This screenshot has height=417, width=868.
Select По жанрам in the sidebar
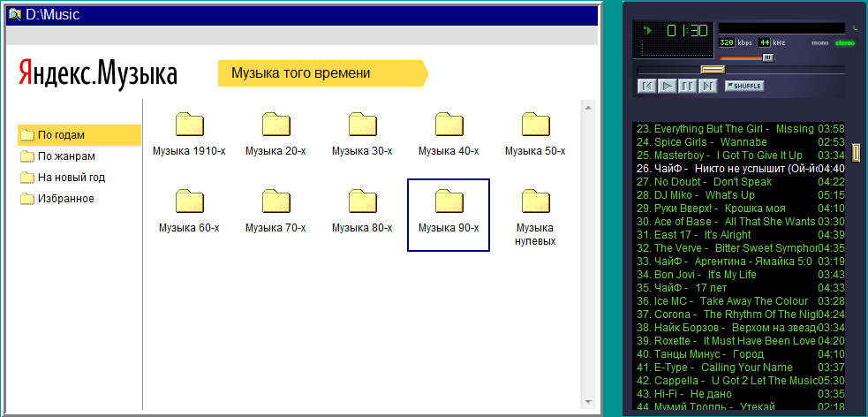pyautogui.click(x=64, y=156)
